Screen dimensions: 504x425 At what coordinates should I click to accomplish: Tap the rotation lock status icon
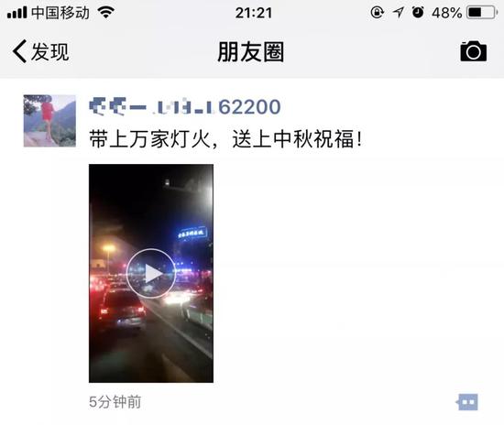coord(377,13)
